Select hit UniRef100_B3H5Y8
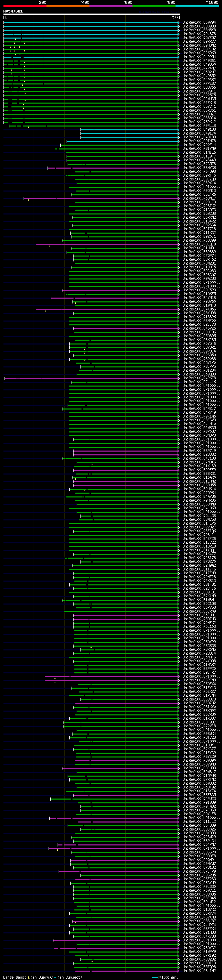 pyautogui.click(x=199, y=30)
